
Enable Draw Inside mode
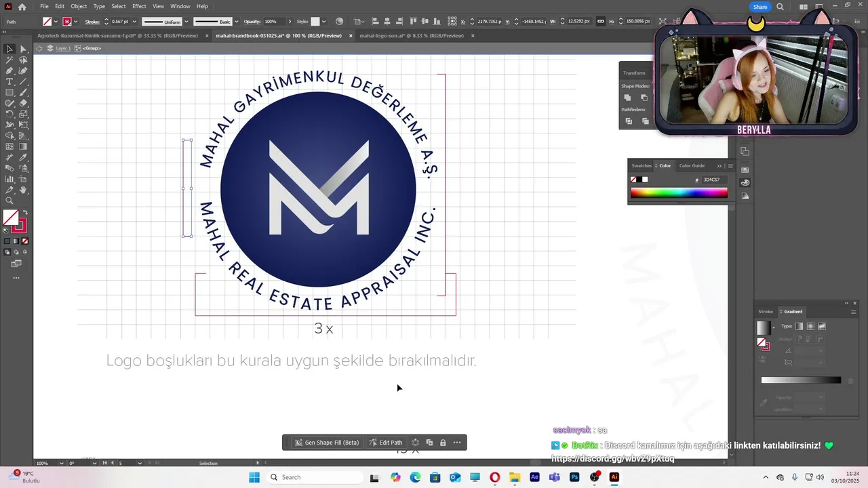coord(25,251)
